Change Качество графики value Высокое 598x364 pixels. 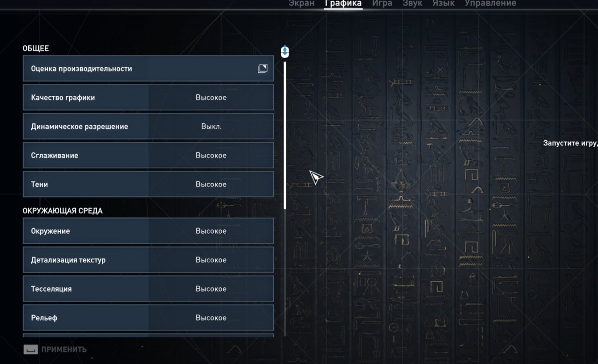(x=211, y=98)
